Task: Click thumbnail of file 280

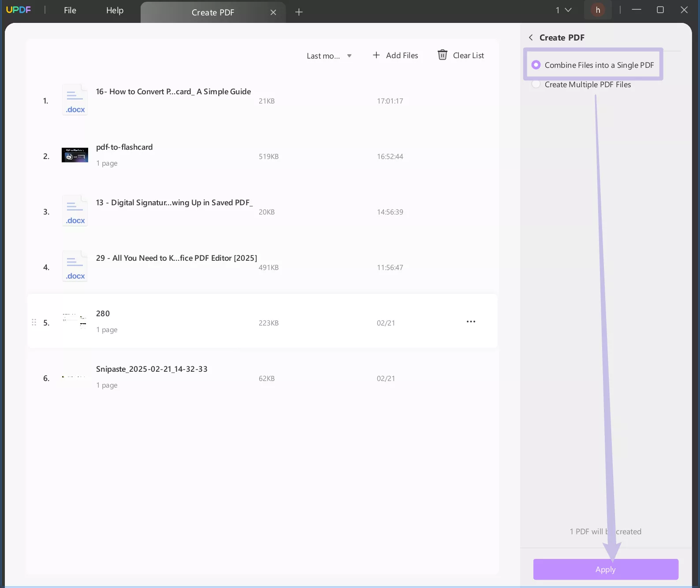Action: pos(75,321)
